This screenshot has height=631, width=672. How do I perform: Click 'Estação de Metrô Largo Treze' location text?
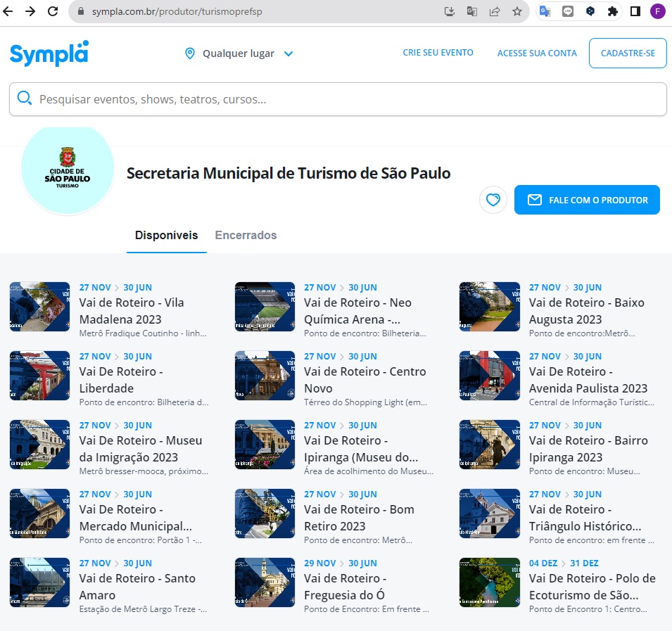click(x=143, y=608)
